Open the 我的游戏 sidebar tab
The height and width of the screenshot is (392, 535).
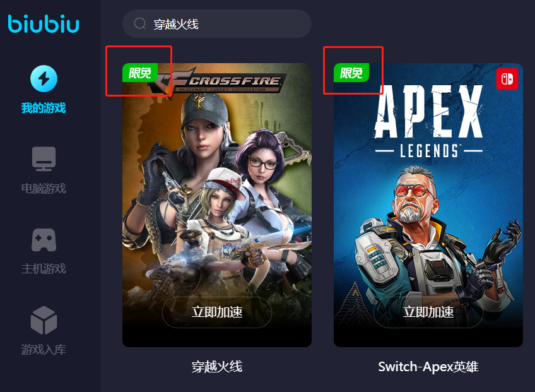(x=44, y=108)
